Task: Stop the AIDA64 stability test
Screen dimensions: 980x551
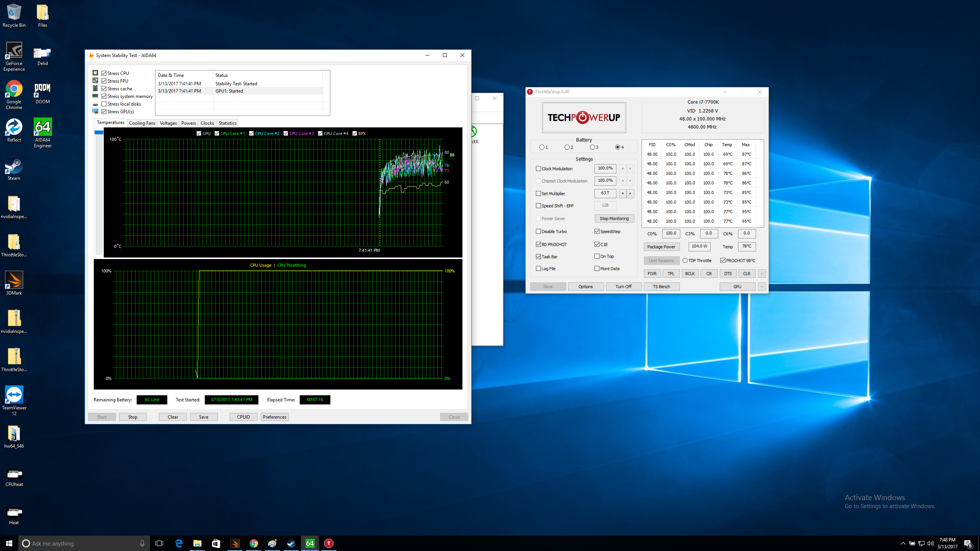Action: click(x=133, y=417)
